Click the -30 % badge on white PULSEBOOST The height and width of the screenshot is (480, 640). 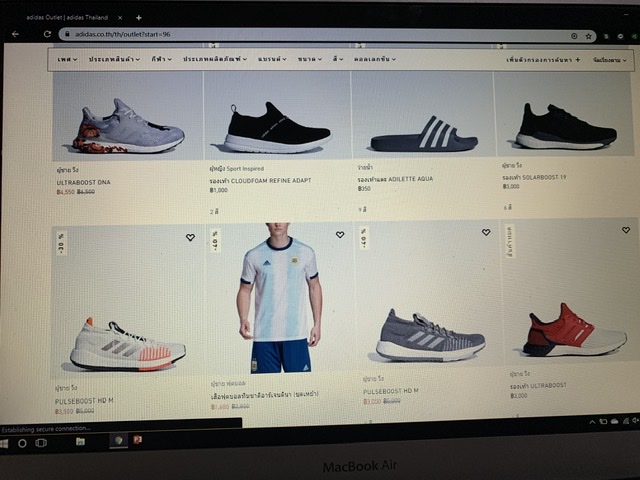61,243
